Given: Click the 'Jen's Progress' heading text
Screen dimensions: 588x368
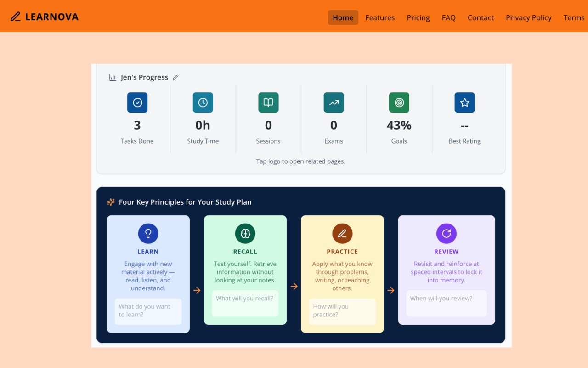Looking at the screenshot, I should (144, 77).
